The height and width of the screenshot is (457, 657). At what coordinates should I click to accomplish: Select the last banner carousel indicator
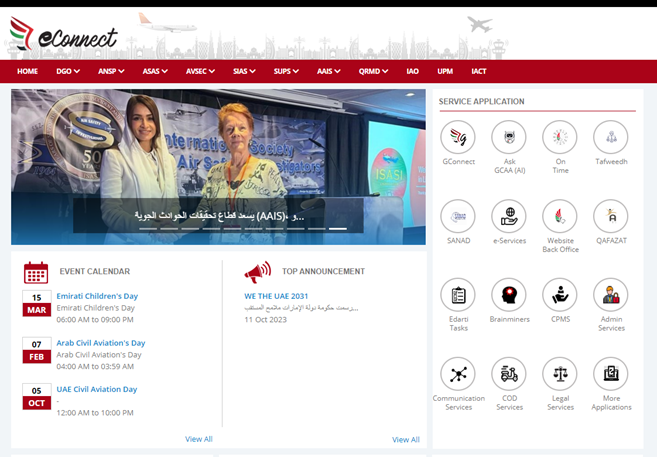coord(338,229)
